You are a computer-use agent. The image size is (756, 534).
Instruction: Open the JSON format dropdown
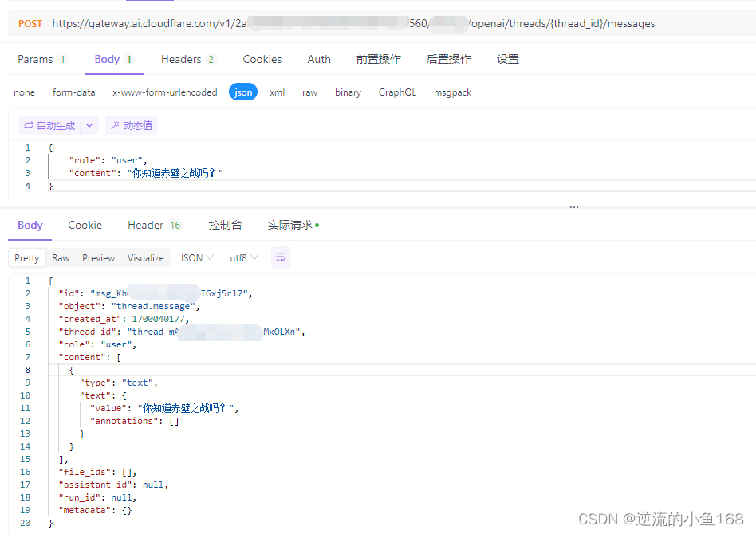(196, 258)
